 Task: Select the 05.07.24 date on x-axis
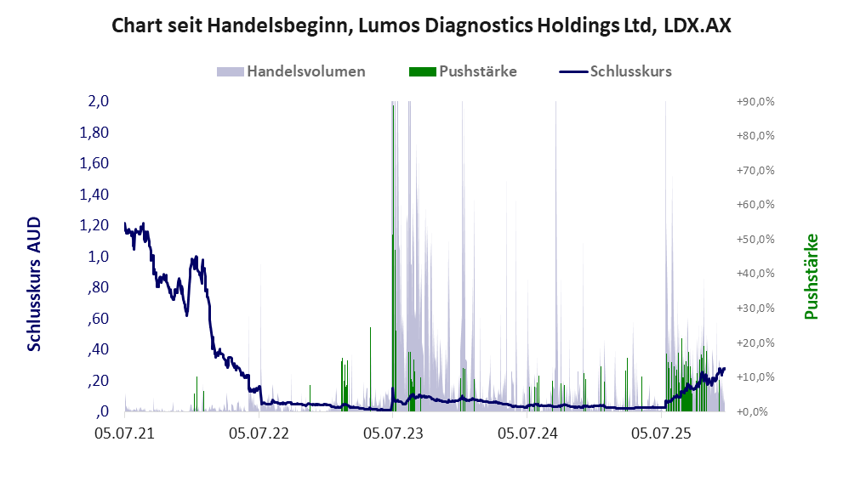pyautogui.click(x=527, y=433)
